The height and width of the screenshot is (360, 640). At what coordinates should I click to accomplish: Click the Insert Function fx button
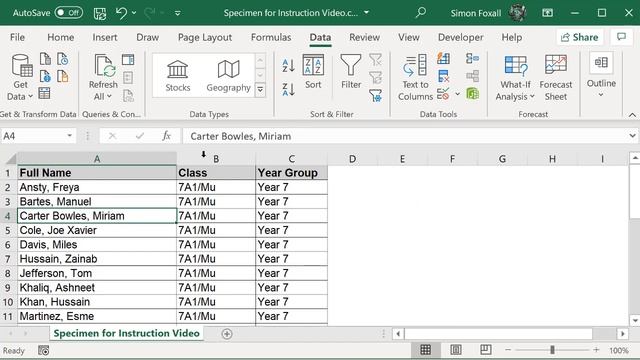[x=166, y=136]
